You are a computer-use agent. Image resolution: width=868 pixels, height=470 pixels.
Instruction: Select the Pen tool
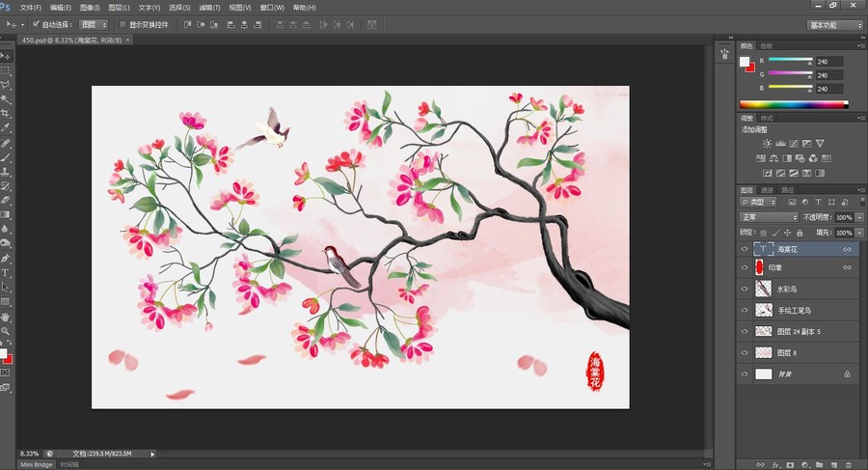[x=6, y=259]
